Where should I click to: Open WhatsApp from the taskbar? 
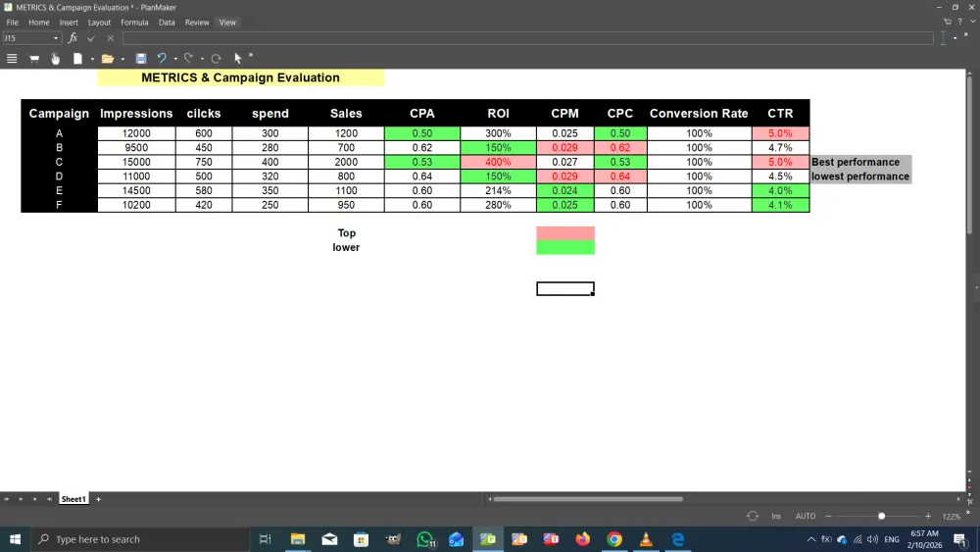425,539
